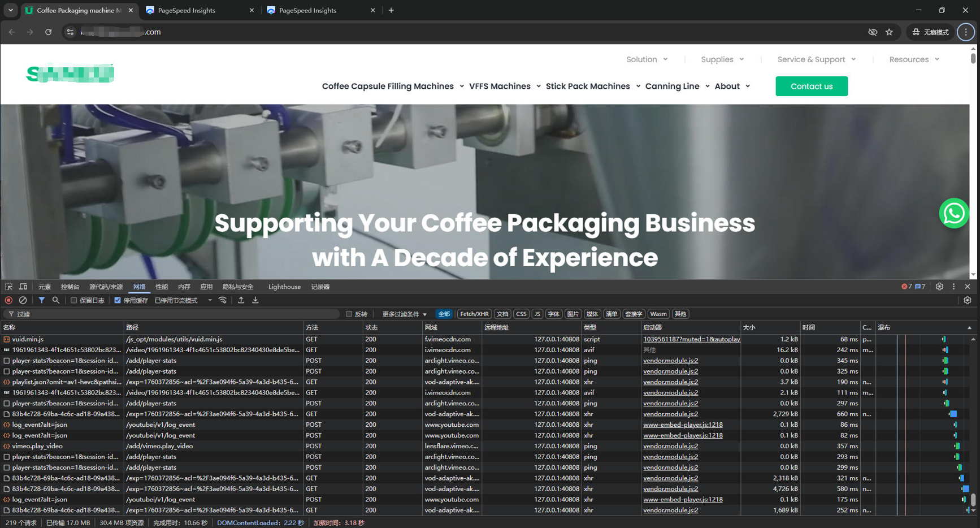Uncheck the 停用缓存 checkbox

point(118,300)
